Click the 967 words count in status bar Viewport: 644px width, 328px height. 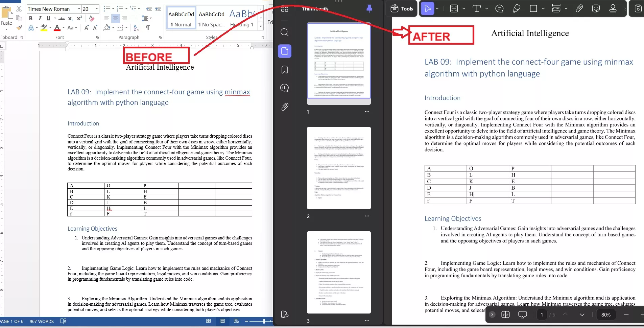coord(41,321)
